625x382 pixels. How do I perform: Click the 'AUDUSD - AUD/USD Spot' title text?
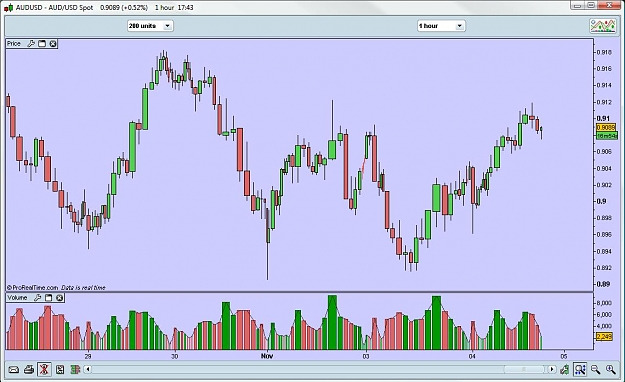click(55, 8)
